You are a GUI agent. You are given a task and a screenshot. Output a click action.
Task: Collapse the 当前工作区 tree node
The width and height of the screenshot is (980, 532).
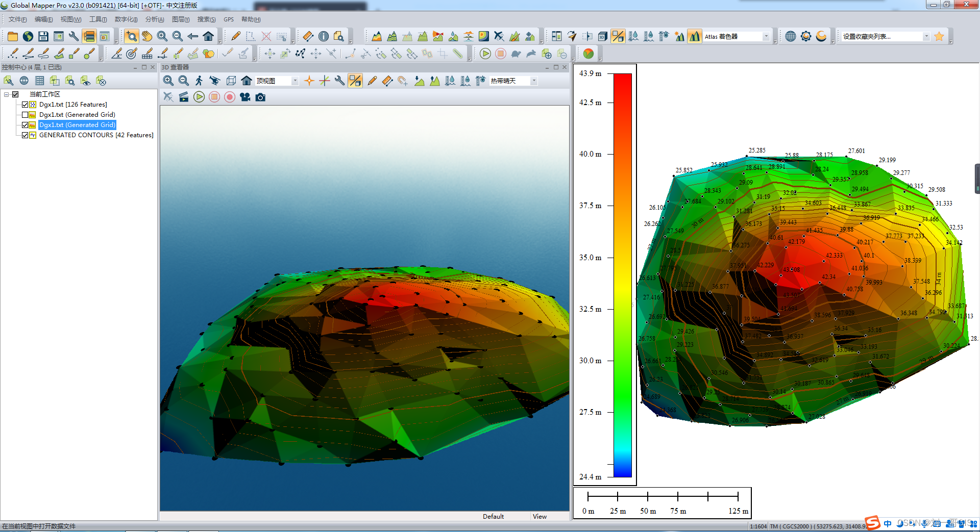tap(7, 94)
